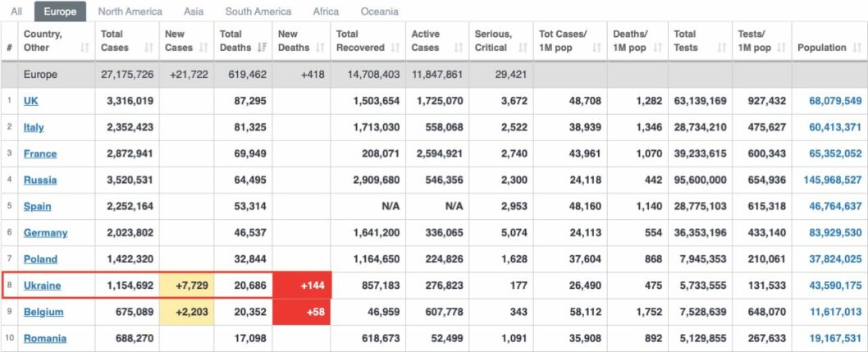Sort by Population using header arrows
The width and height of the screenshot is (868, 352).
pyautogui.click(x=857, y=48)
